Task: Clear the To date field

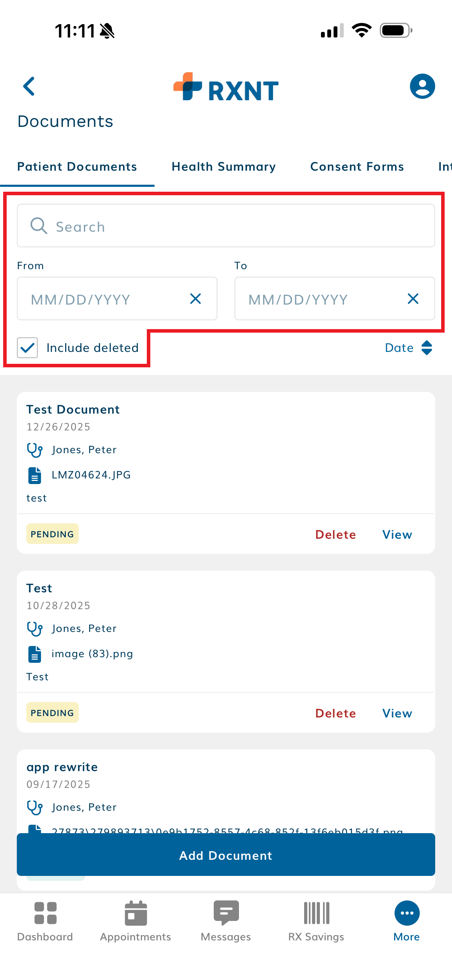Action: 413,299
